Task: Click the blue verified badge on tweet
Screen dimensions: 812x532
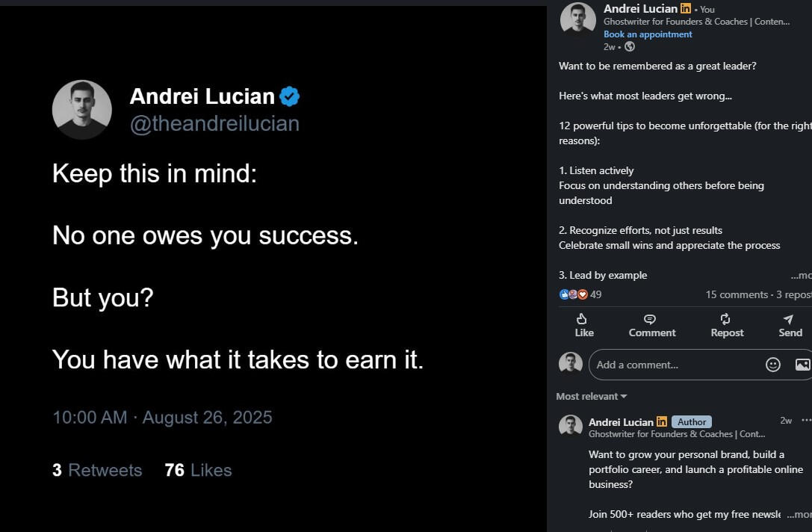Action: tap(289, 96)
